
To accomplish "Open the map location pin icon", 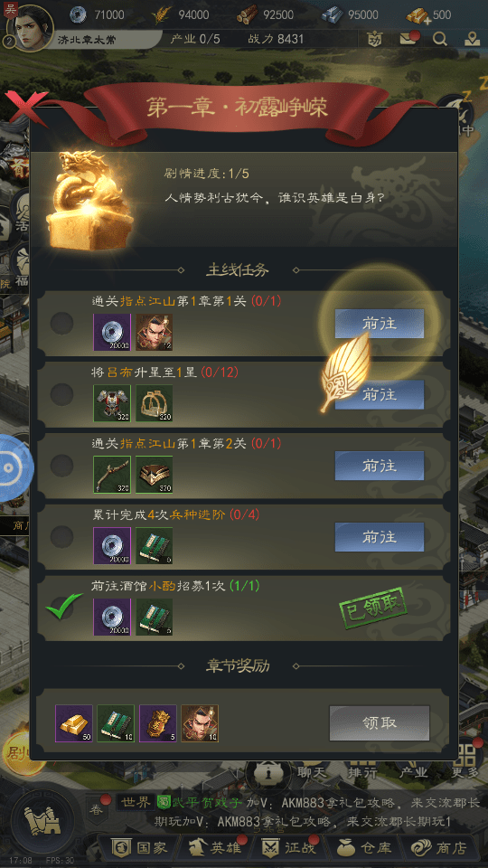I will pyautogui.click(x=472, y=39).
